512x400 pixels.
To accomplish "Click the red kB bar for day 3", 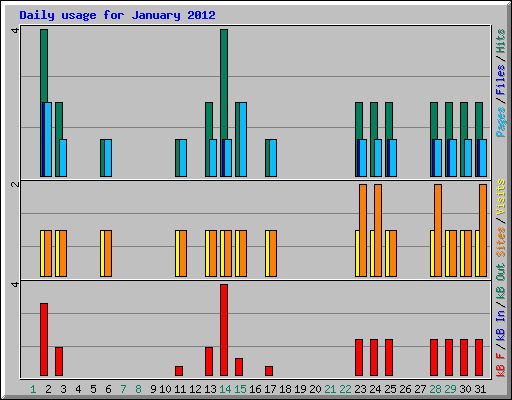I will click(59, 361).
